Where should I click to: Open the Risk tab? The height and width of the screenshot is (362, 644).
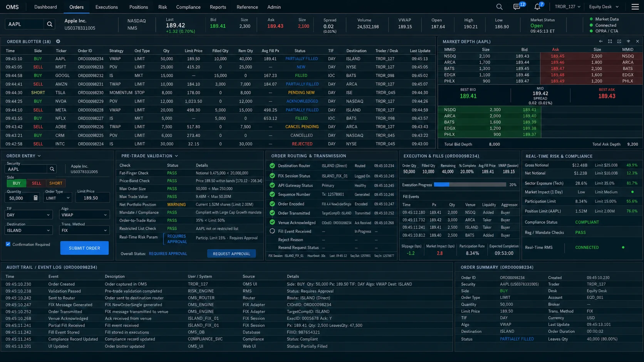tap(163, 7)
